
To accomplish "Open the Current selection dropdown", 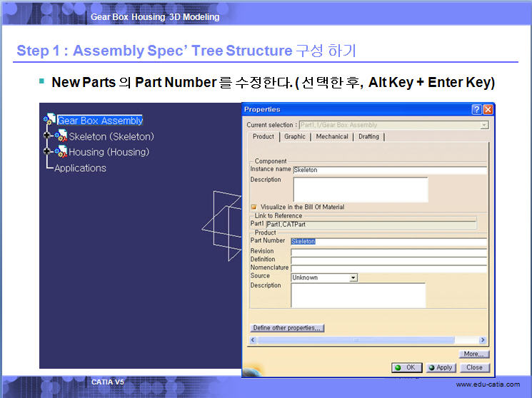I will click(x=484, y=125).
